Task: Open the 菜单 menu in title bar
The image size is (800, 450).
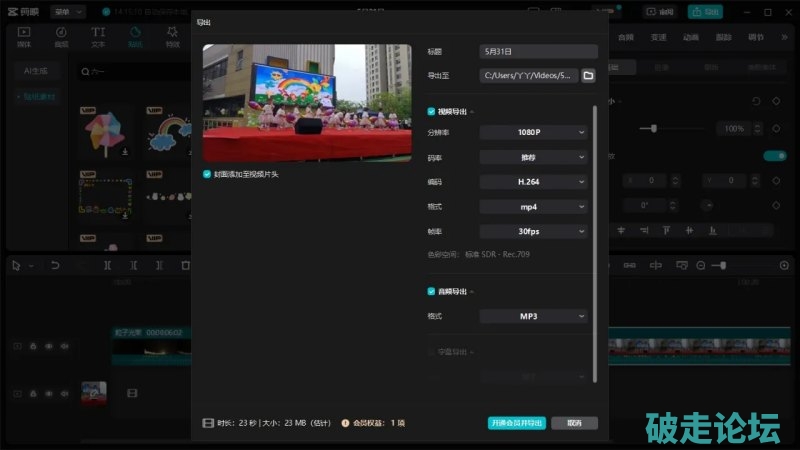Action: click(67, 12)
